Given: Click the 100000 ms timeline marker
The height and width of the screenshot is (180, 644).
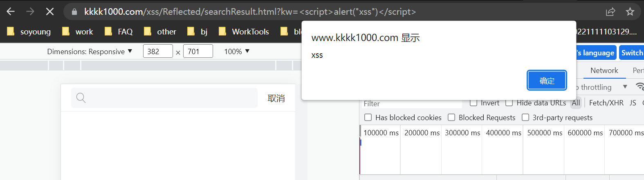Looking at the screenshot, I should [381, 133].
